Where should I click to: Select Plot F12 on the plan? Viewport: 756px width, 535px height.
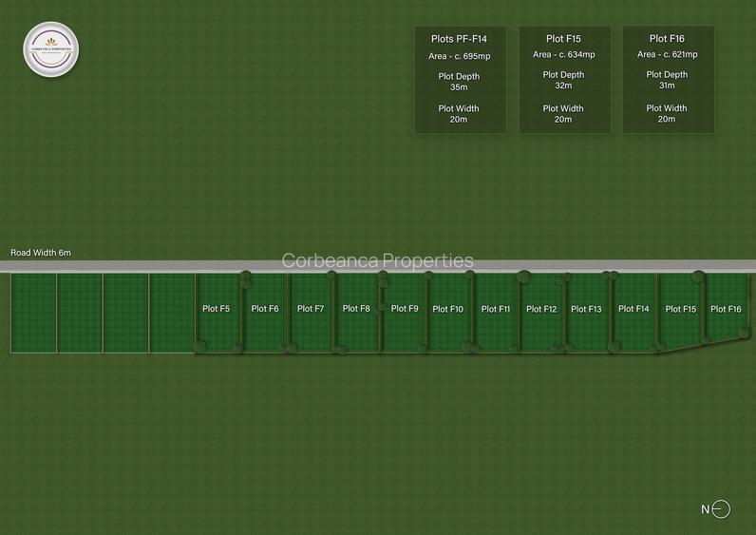tap(541, 309)
